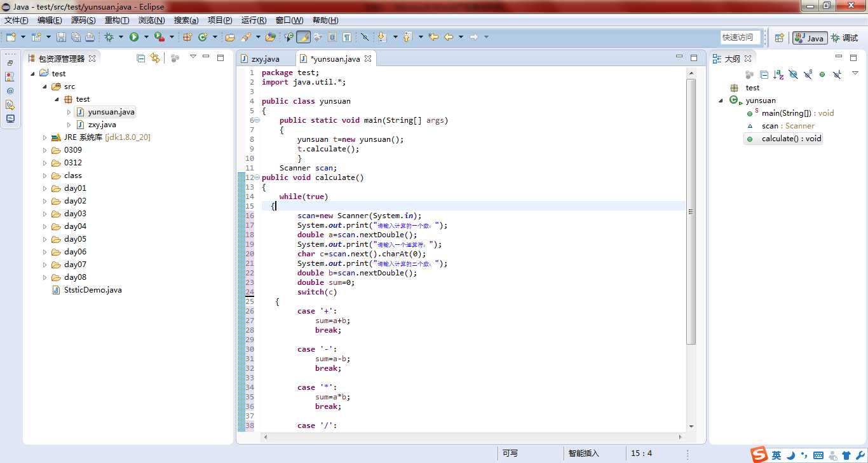The width and height of the screenshot is (868, 463).
Task: Collapse yunsuan class in Outline
Action: (x=721, y=100)
